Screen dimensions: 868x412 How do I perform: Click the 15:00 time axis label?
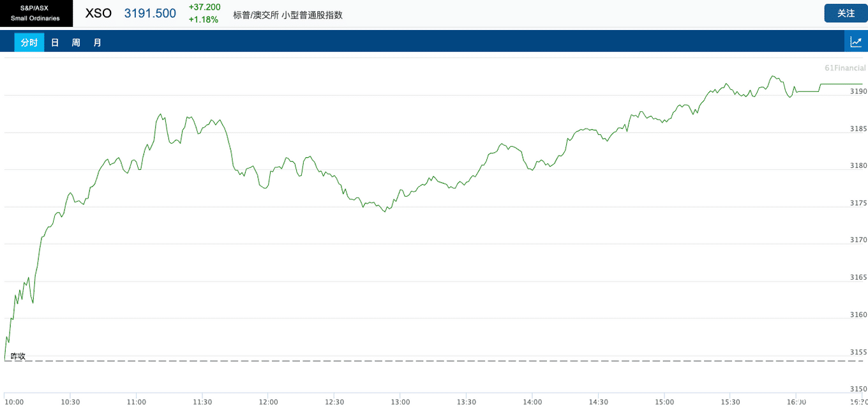pos(664,402)
